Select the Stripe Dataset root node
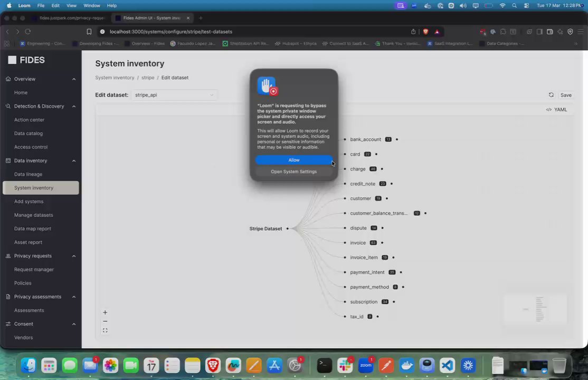 [x=265, y=229]
